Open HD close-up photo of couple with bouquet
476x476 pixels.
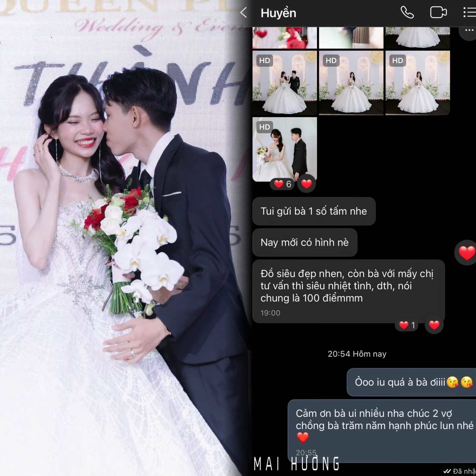pos(285,149)
